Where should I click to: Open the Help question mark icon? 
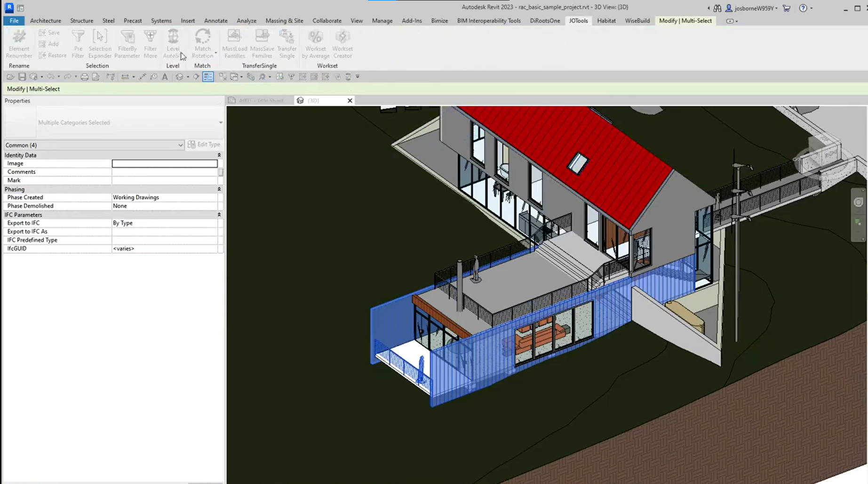pos(803,8)
